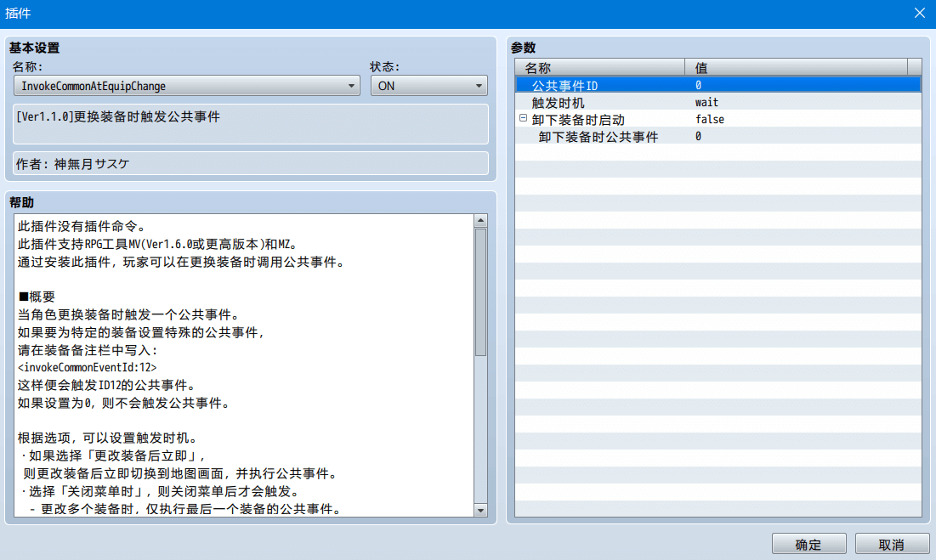
Task: Click the help scrollbar up arrow
Action: (480, 221)
